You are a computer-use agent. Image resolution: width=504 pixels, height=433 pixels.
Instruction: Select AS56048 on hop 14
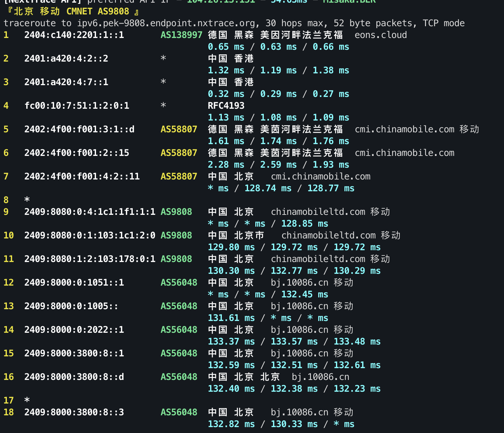[179, 329]
